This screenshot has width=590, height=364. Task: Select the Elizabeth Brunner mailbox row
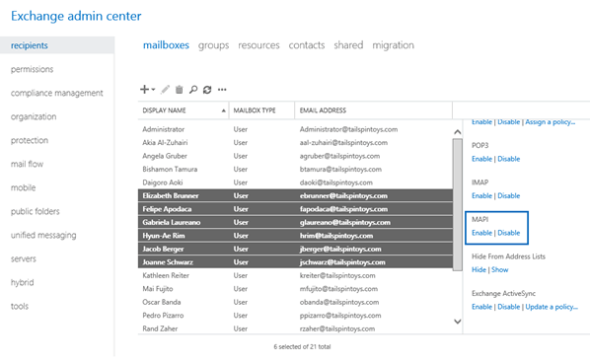pos(295,195)
